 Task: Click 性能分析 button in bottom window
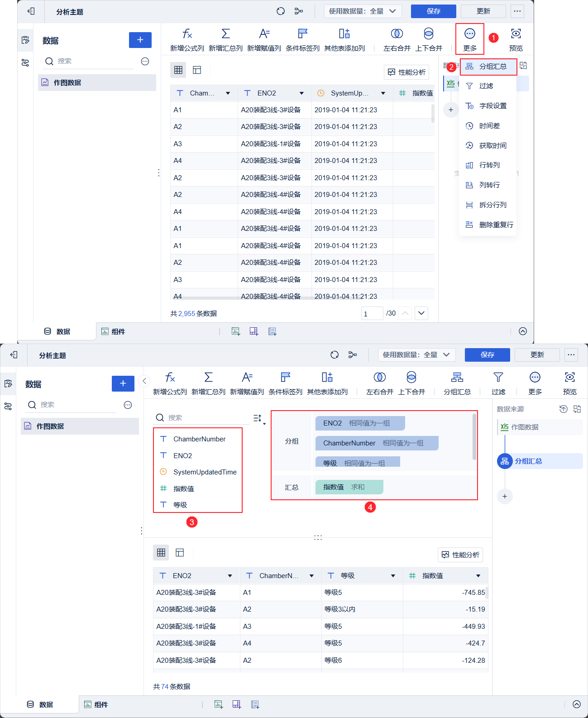point(460,555)
